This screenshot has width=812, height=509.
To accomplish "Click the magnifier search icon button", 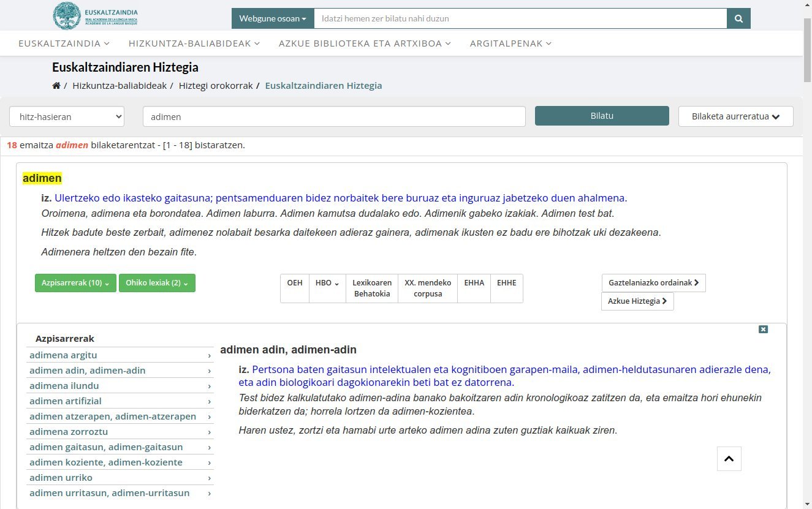I will point(738,18).
